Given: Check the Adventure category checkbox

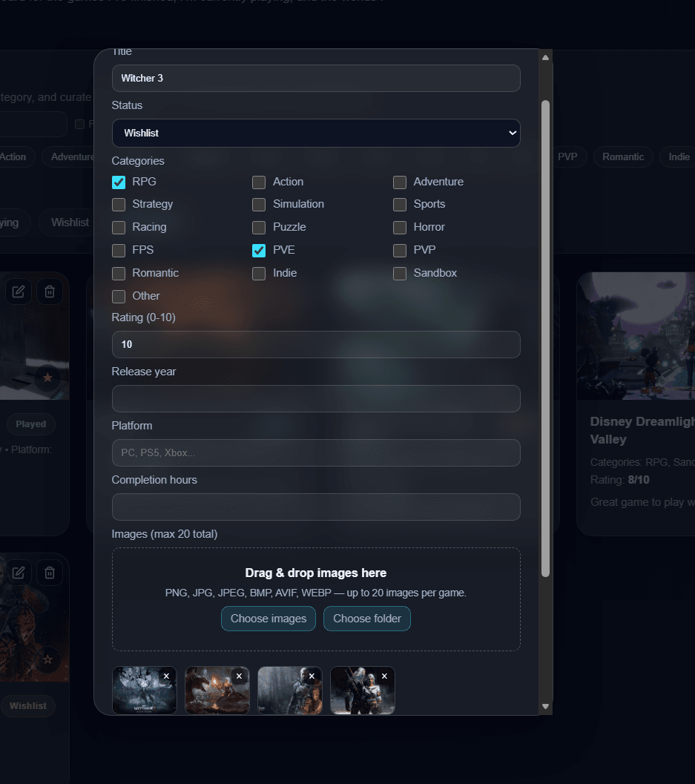Looking at the screenshot, I should [x=400, y=182].
